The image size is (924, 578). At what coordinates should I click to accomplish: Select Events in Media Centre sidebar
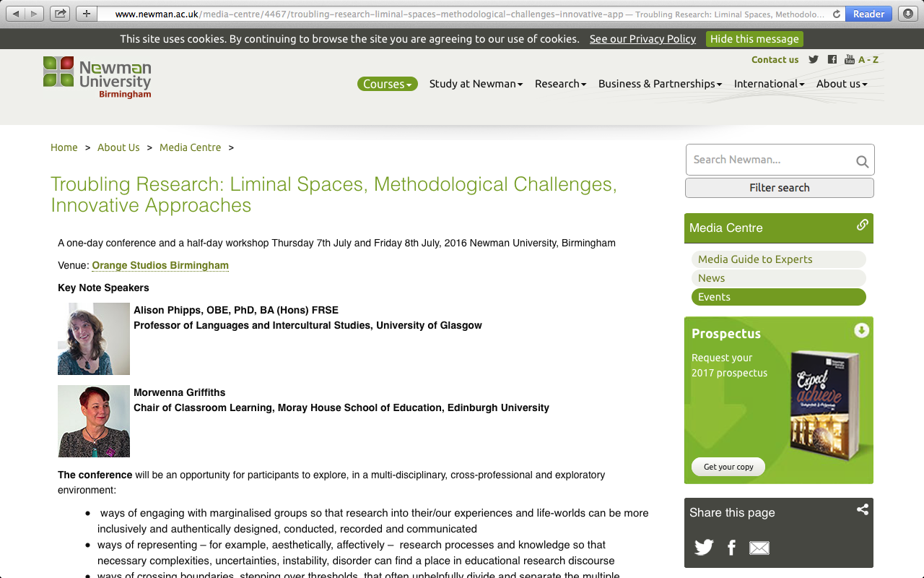(x=778, y=297)
